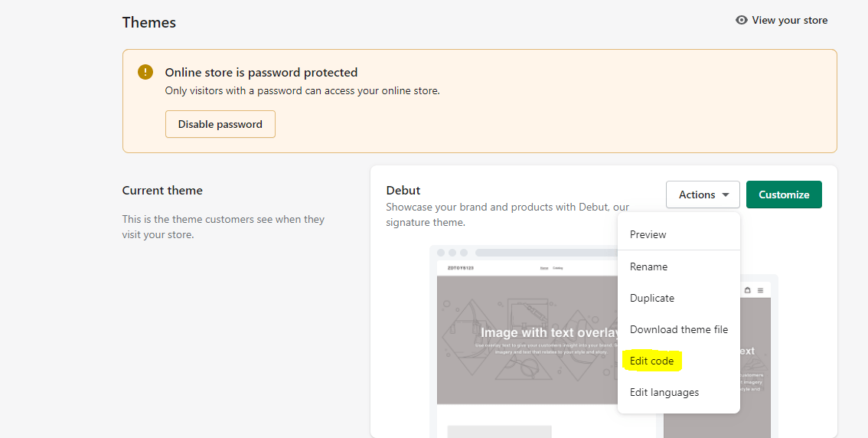868x438 pixels.
Task: Choose Rename in the Actions menu
Action: pos(648,266)
